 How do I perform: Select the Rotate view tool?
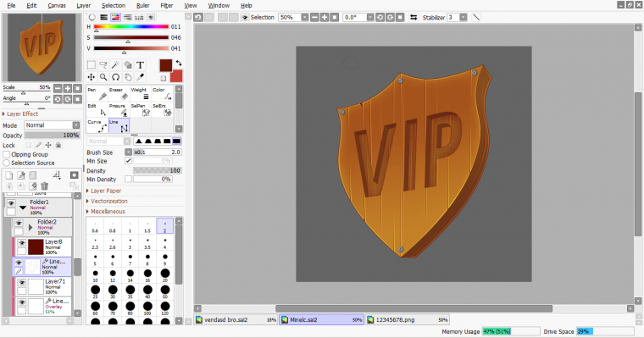116,77
